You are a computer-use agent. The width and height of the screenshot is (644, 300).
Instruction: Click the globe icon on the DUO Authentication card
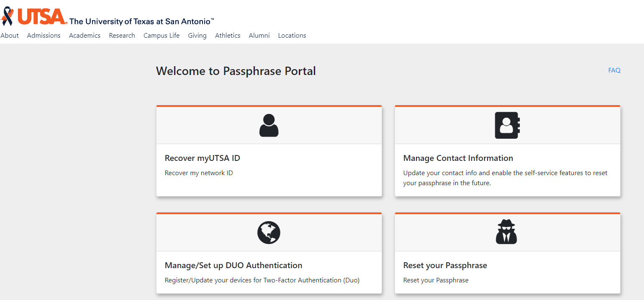point(269,232)
